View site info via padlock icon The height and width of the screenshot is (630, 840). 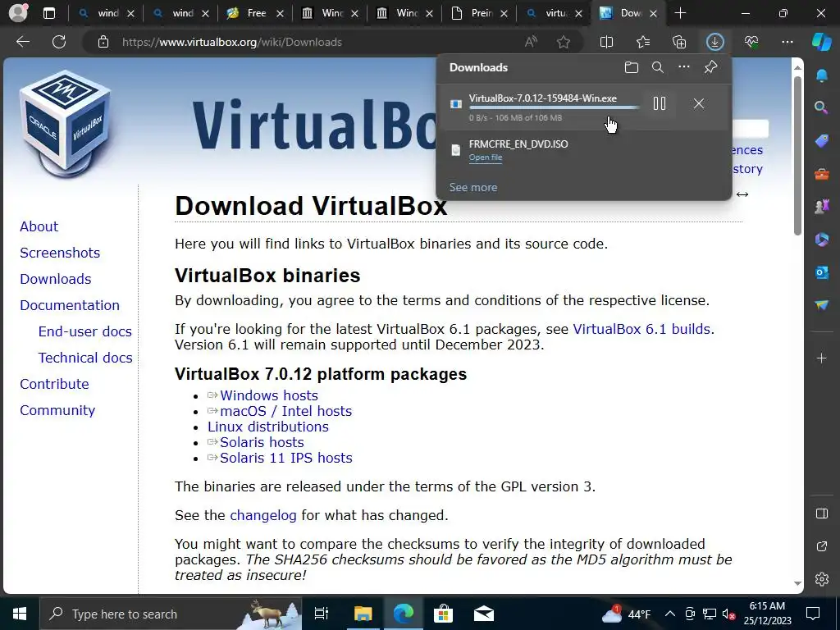pos(103,42)
